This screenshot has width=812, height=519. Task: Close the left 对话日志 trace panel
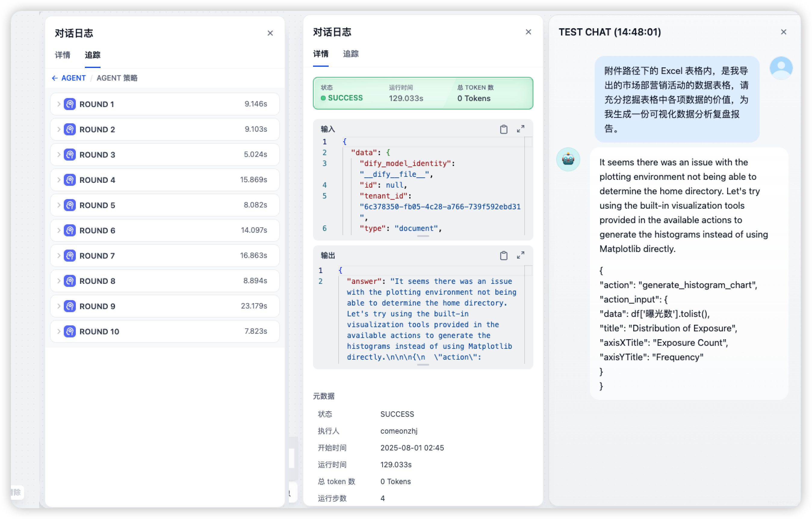pos(270,33)
